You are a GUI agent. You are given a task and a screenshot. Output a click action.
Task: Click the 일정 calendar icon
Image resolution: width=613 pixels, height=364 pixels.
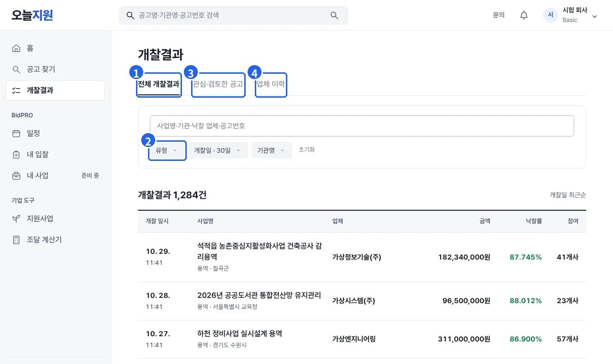click(x=16, y=134)
